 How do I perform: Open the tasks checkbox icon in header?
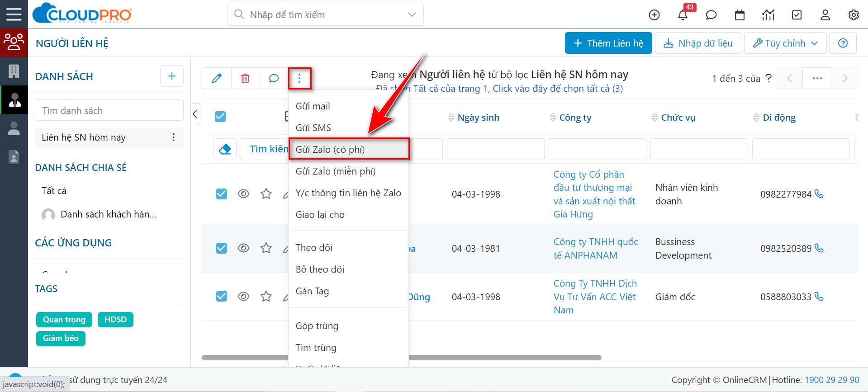coord(797,15)
